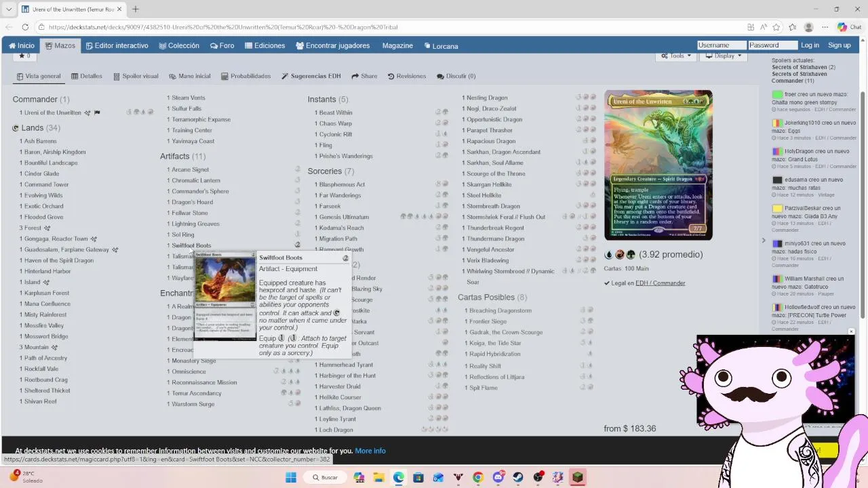Screen dimensions: 868x488
Task: Open the browser settings ellipsis menu
Action: 825,27
